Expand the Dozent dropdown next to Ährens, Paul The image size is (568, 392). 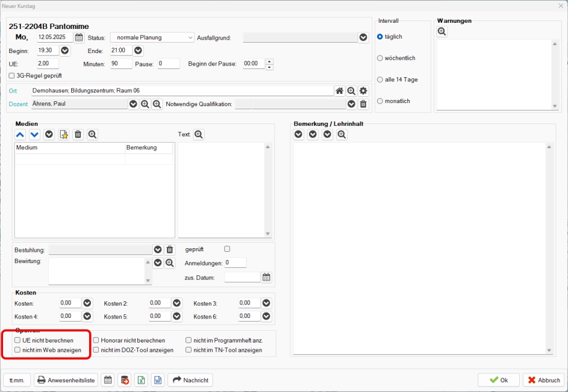point(134,104)
